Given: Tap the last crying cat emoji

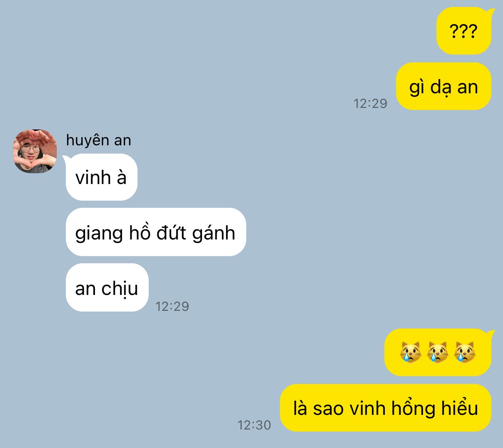Looking at the screenshot, I should [x=465, y=352].
